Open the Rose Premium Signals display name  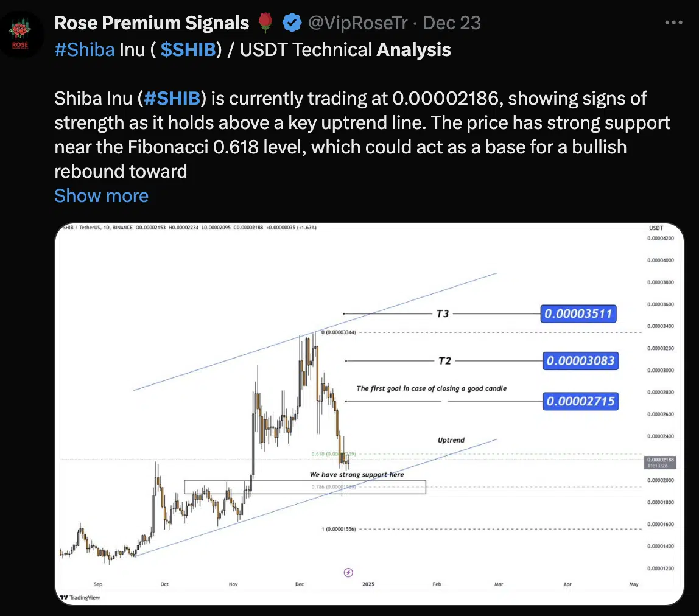[152, 23]
